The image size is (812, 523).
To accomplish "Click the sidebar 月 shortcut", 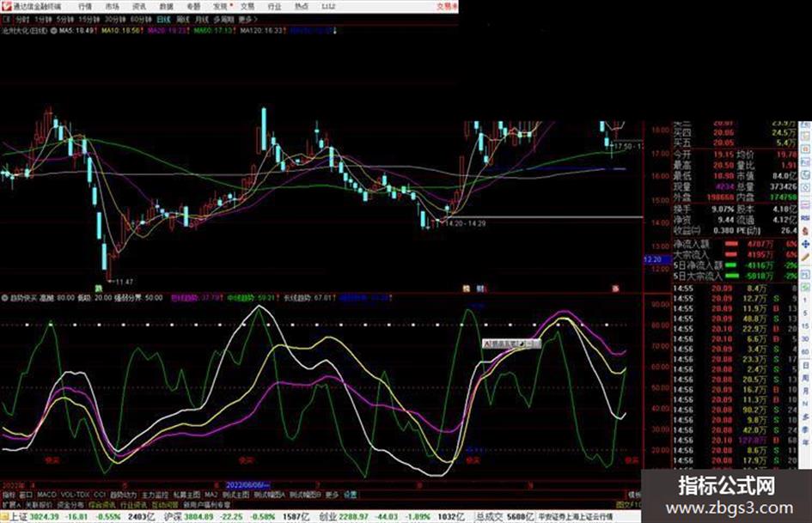I will pyautogui.click(x=805, y=391).
